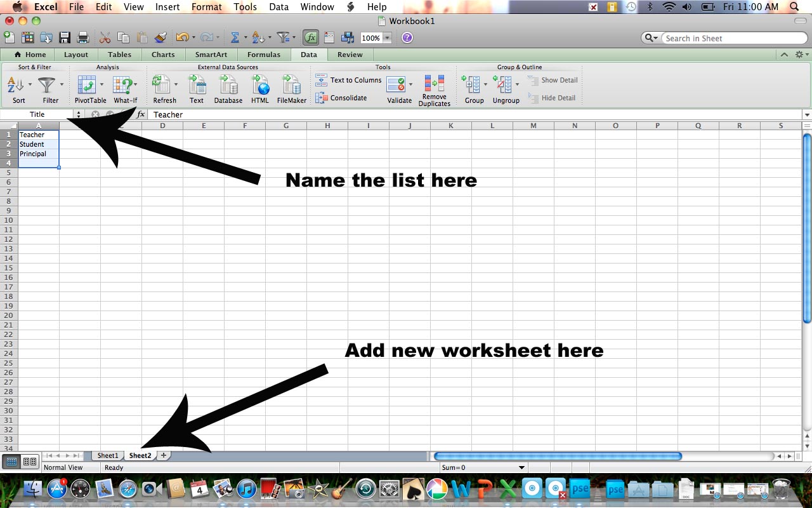This screenshot has height=508, width=812.
Task: Select all cells via corner box
Action: (x=9, y=126)
